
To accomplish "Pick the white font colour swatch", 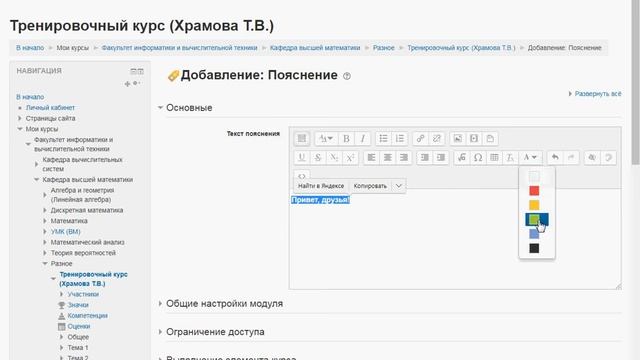I will pyautogui.click(x=534, y=176).
